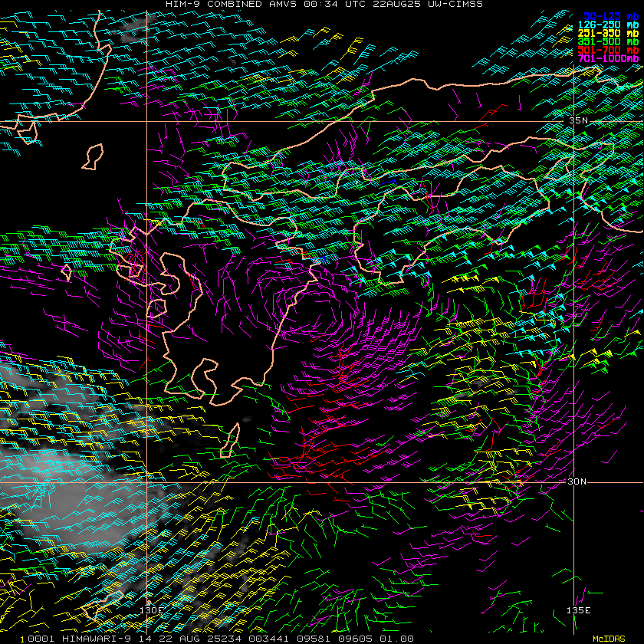Click the 130E longitude label
Screen dimensions: 644x644
pyautogui.click(x=151, y=610)
